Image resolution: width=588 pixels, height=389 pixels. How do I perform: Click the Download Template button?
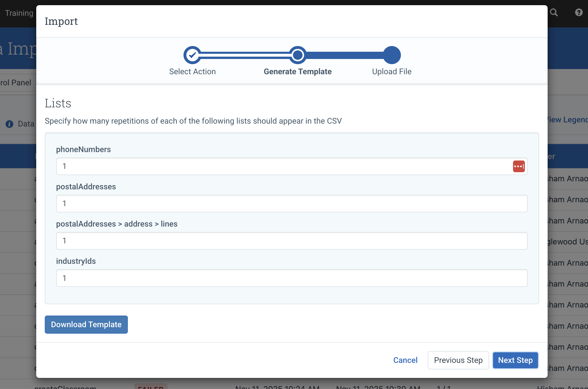86,324
